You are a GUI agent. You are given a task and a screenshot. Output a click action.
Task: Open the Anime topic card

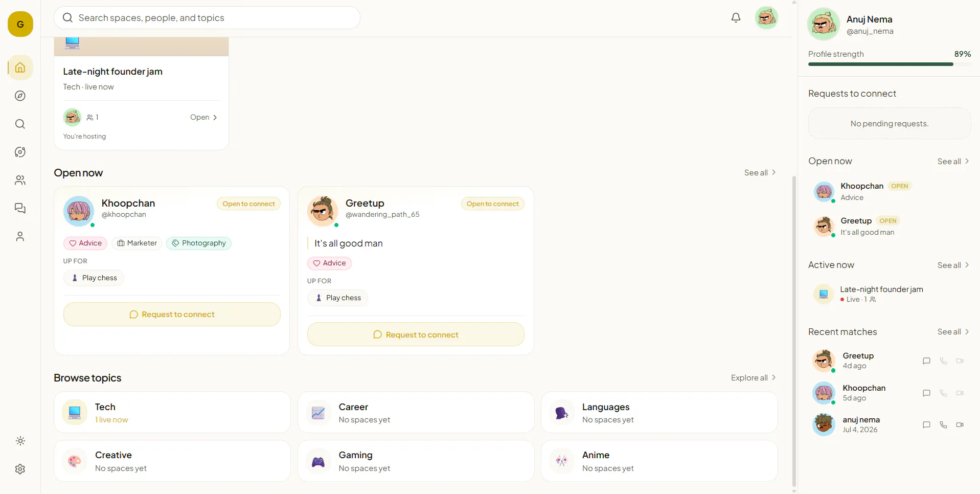click(659, 461)
